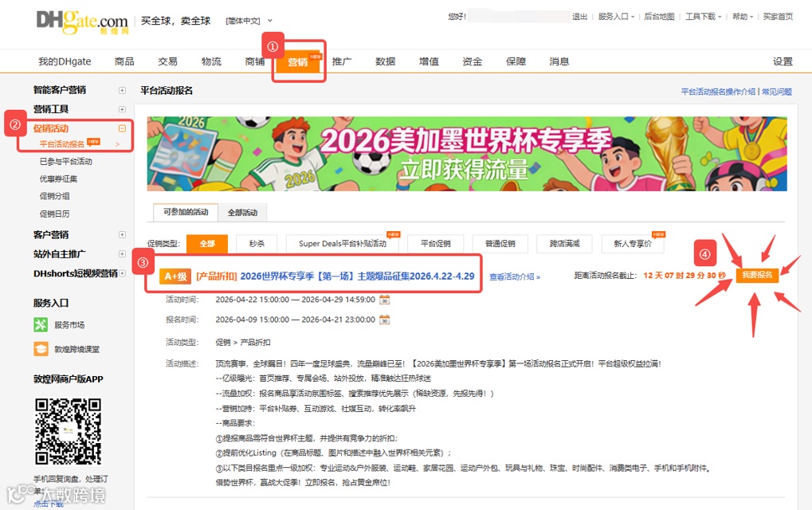
Task: Open the 数据 menu
Action: pyautogui.click(x=386, y=61)
